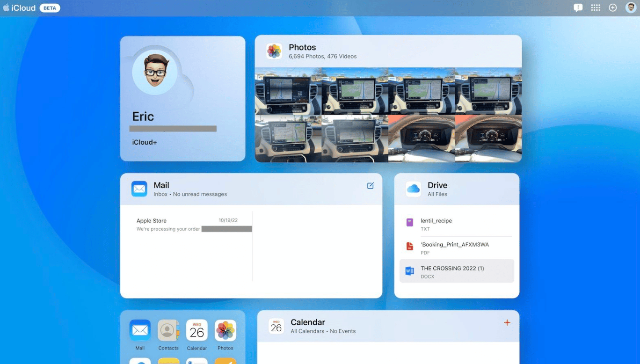Image resolution: width=640 pixels, height=364 pixels.
Task: Open the Photos widget header icon
Action: (274, 51)
